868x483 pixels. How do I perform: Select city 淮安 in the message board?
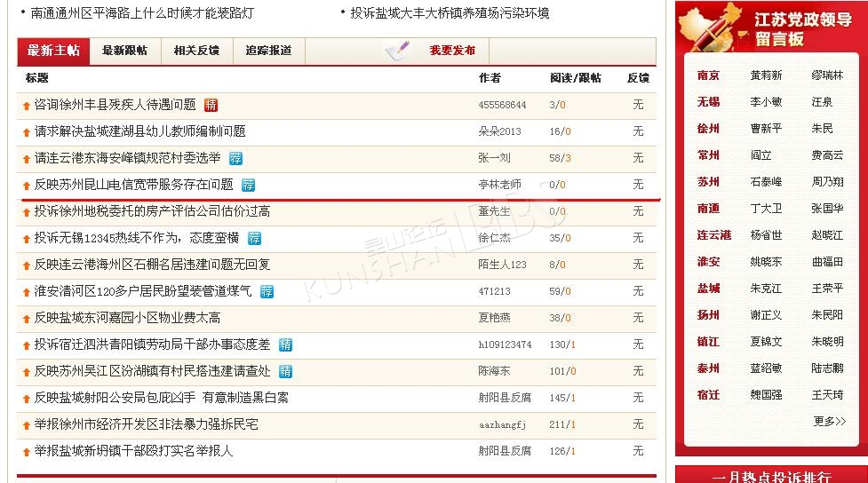coord(708,261)
